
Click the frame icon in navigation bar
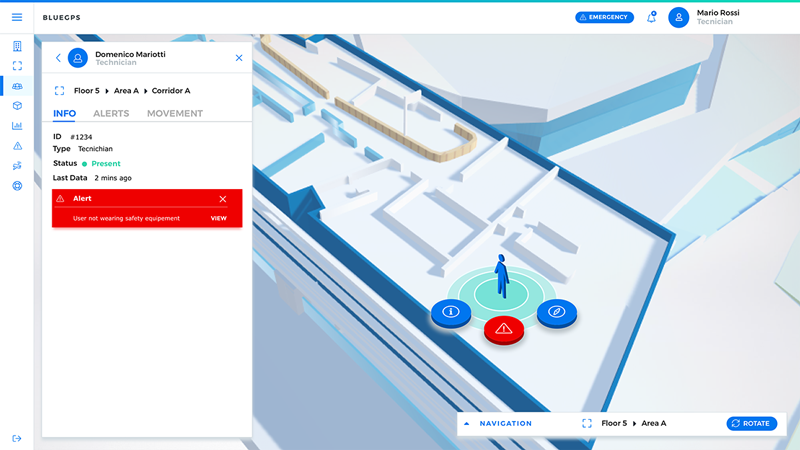click(x=587, y=423)
